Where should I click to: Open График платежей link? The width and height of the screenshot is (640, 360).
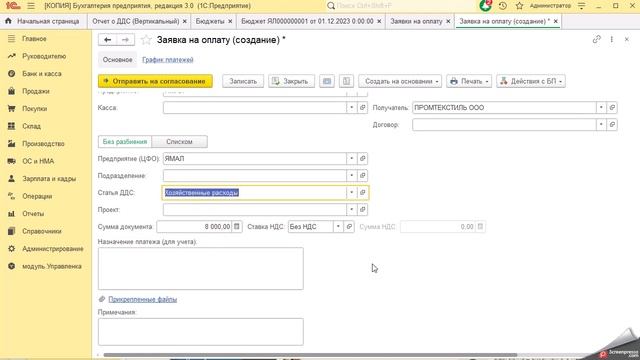pyautogui.click(x=168, y=60)
